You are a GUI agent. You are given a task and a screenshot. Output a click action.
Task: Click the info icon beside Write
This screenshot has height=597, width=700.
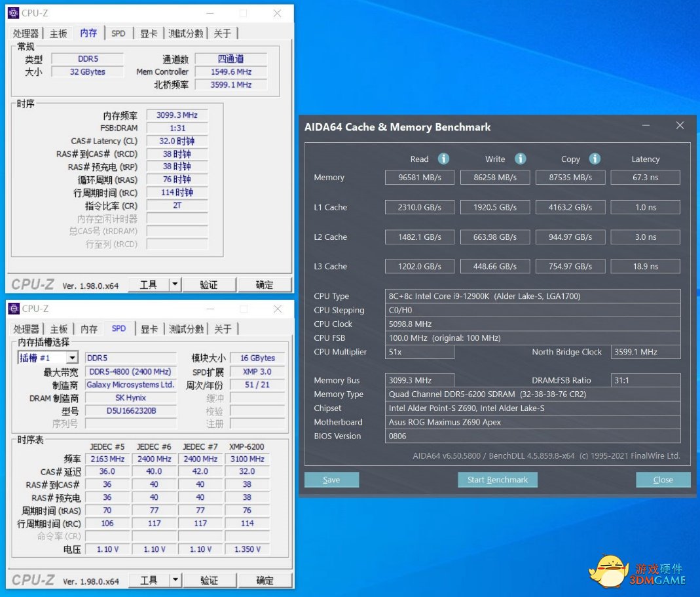tap(521, 159)
